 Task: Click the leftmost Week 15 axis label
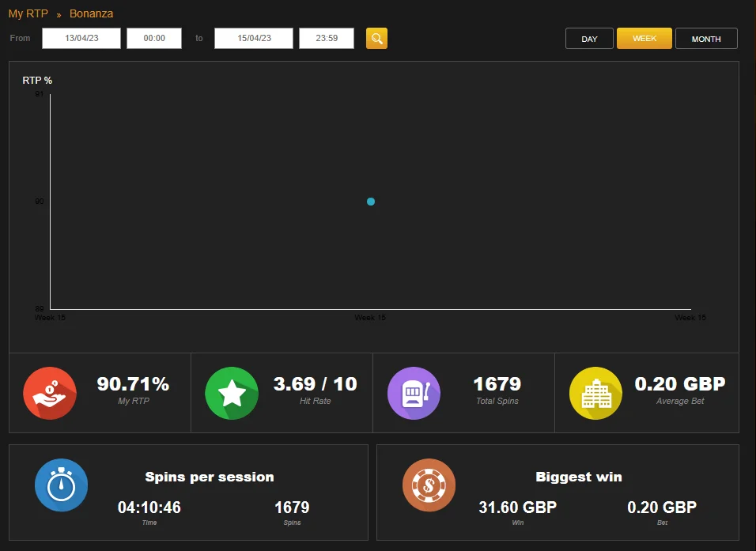[x=50, y=317]
